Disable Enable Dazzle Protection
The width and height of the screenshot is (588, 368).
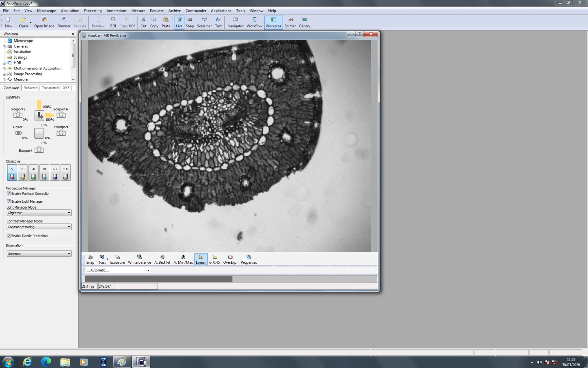(9, 235)
